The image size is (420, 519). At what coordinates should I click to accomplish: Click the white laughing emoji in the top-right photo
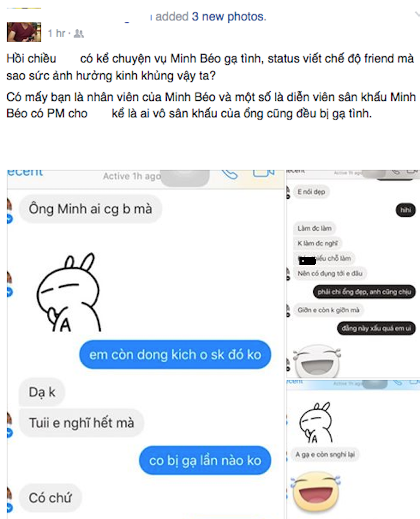click(x=316, y=362)
